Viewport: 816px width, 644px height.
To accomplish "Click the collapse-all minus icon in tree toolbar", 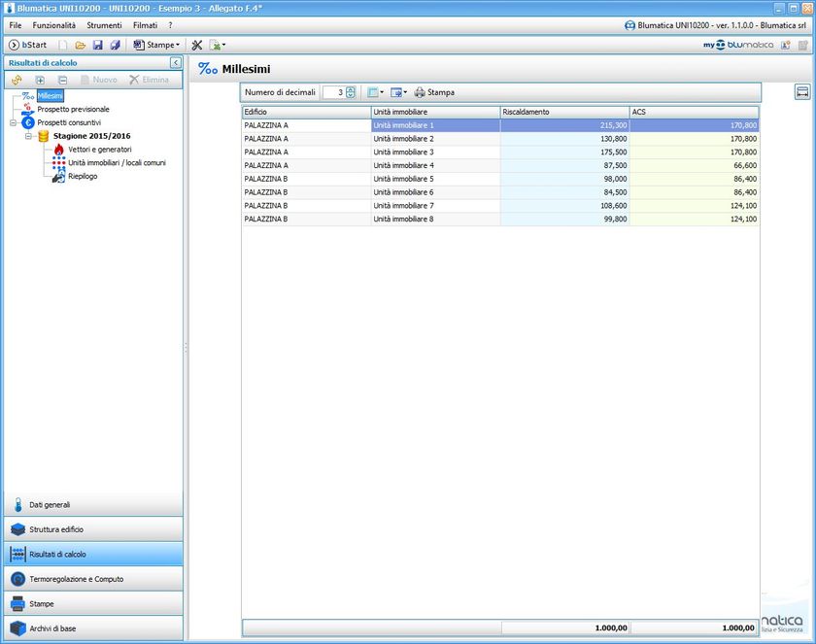I will [62, 80].
